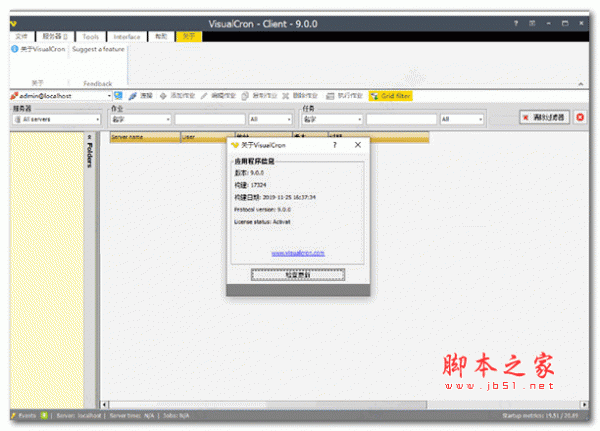Image resolution: width=600 pixels, height=431 pixels.
Task: Click the horizontal scrollbar thumb
Action: coord(268,404)
